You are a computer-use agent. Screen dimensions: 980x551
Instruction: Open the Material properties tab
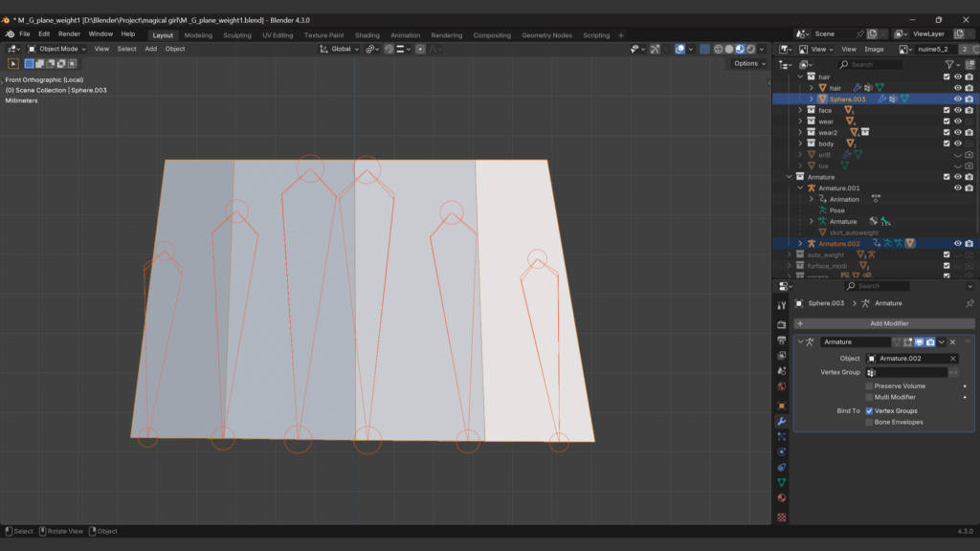click(x=782, y=497)
